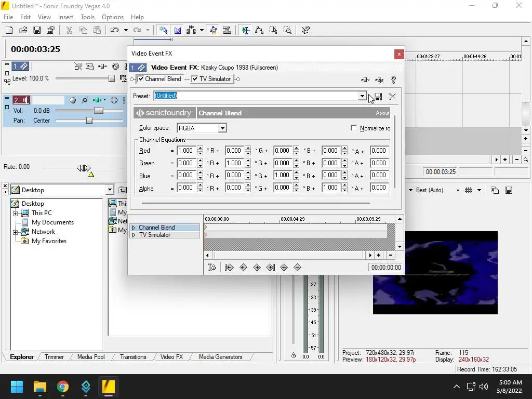Paste with the toolbar clipboard icon
This screenshot has width=532, height=399.
tap(97, 30)
